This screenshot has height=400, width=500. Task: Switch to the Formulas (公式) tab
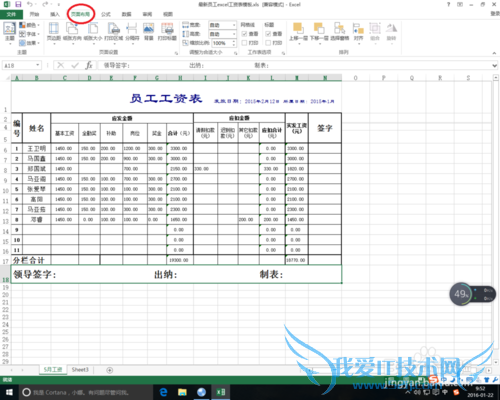pyautogui.click(x=106, y=14)
